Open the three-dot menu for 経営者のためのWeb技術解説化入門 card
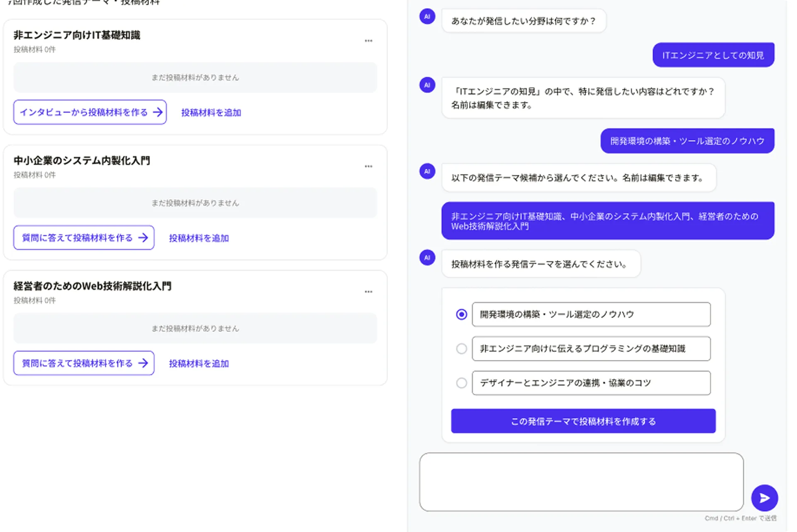 click(368, 292)
